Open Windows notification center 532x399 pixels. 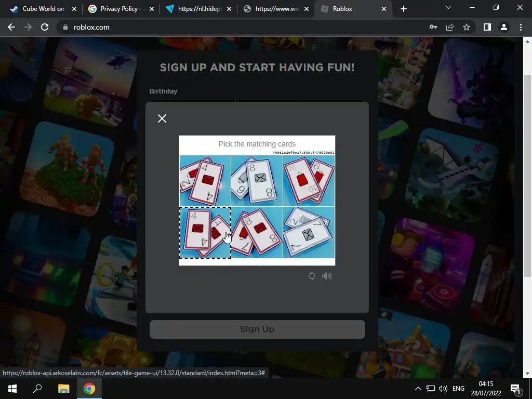pos(515,389)
